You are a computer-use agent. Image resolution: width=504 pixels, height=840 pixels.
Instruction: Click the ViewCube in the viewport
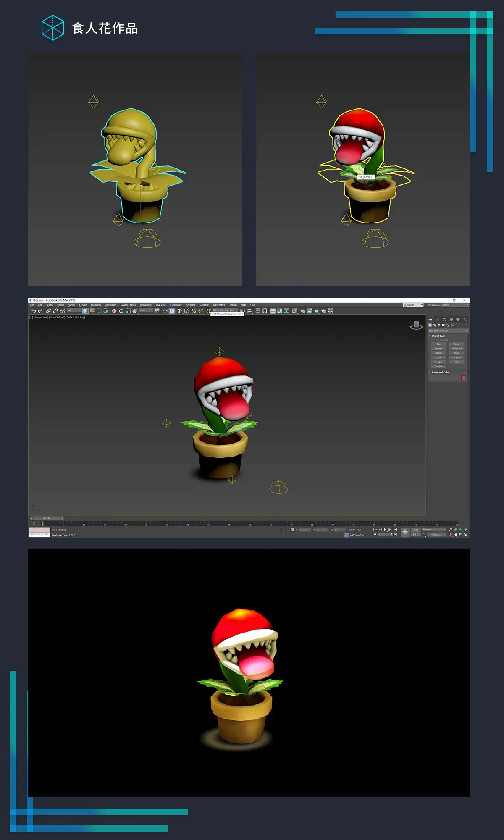pos(416,325)
